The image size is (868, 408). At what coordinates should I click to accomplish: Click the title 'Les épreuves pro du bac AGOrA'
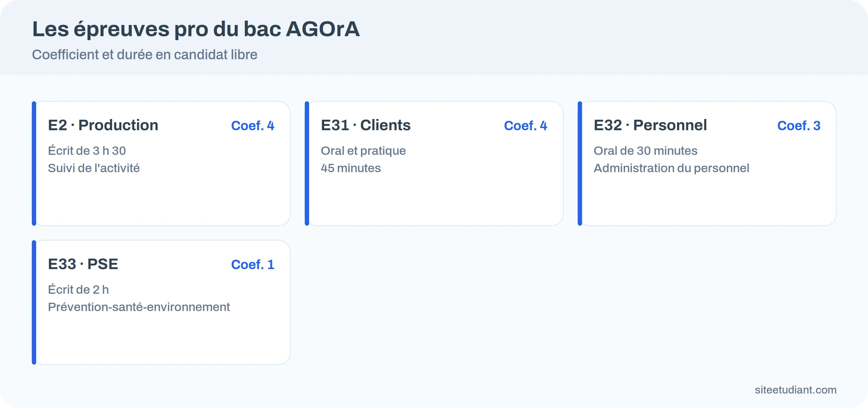[196, 29]
